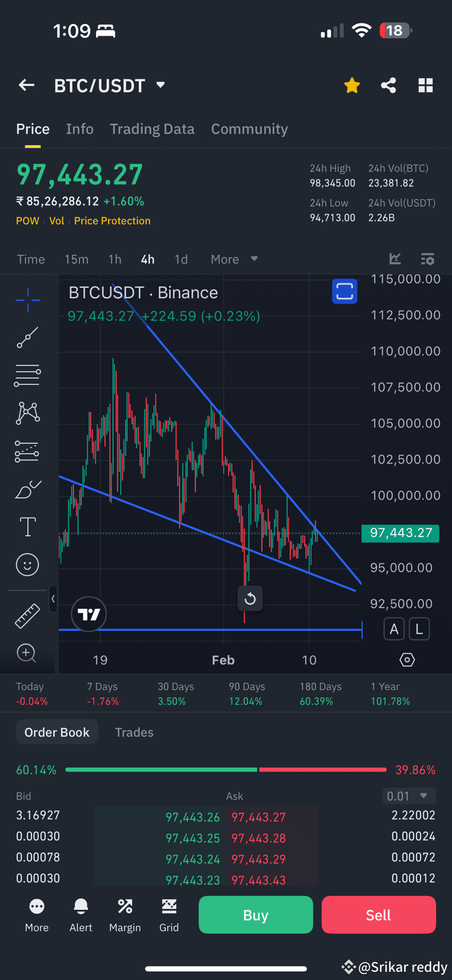The image size is (452, 980).
Task: Select the 30 Days performance 3.50%
Action: pyautogui.click(x=176, y=694)
